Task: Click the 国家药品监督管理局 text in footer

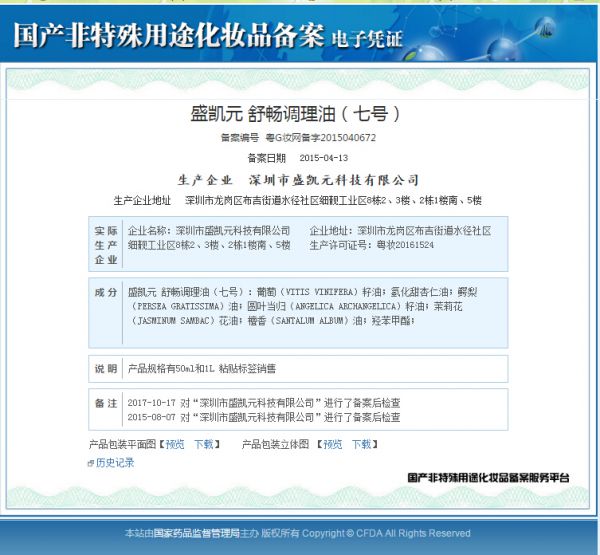Action: (196, 533)
